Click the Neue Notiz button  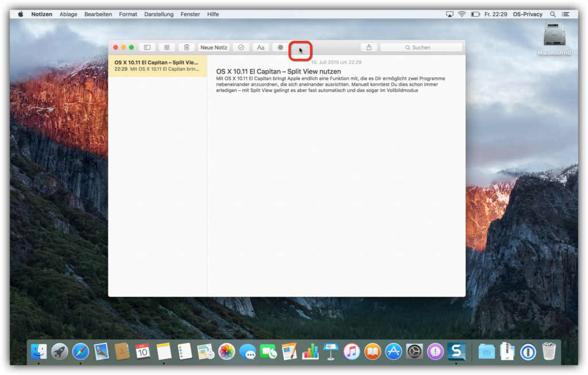[x=214, y=48]
